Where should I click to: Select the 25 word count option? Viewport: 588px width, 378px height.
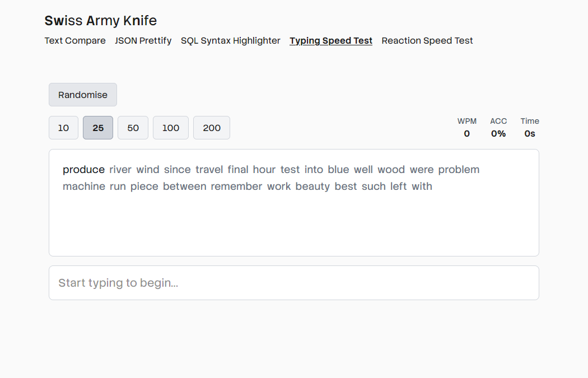pyautogui.click(x=98, y=128)
